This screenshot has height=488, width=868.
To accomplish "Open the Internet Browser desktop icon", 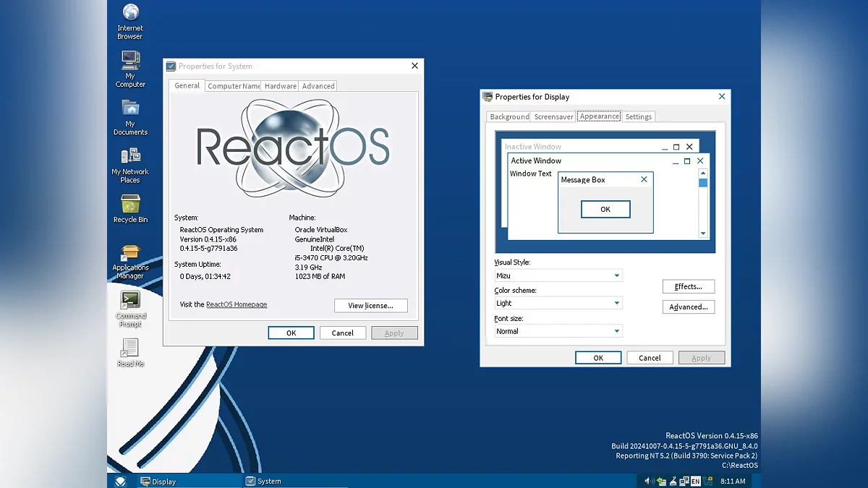I will [x=130, y=13].
